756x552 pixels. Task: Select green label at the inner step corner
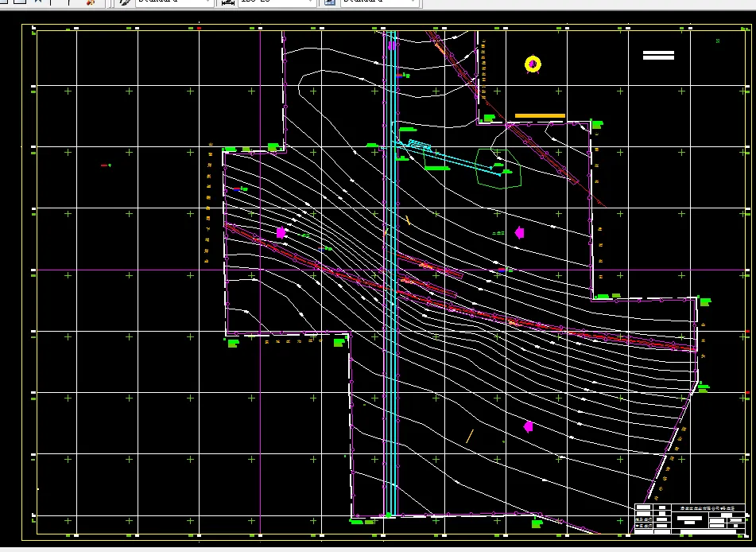coord(339,342)
